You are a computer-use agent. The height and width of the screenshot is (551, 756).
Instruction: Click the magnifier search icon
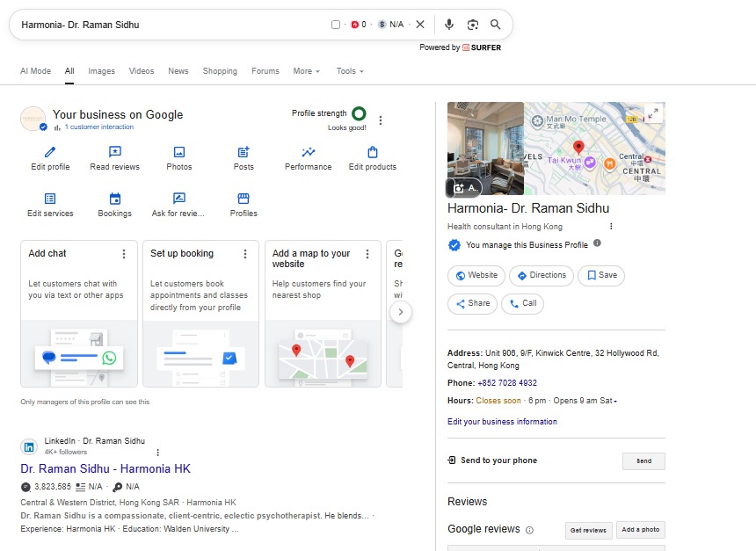495,24
